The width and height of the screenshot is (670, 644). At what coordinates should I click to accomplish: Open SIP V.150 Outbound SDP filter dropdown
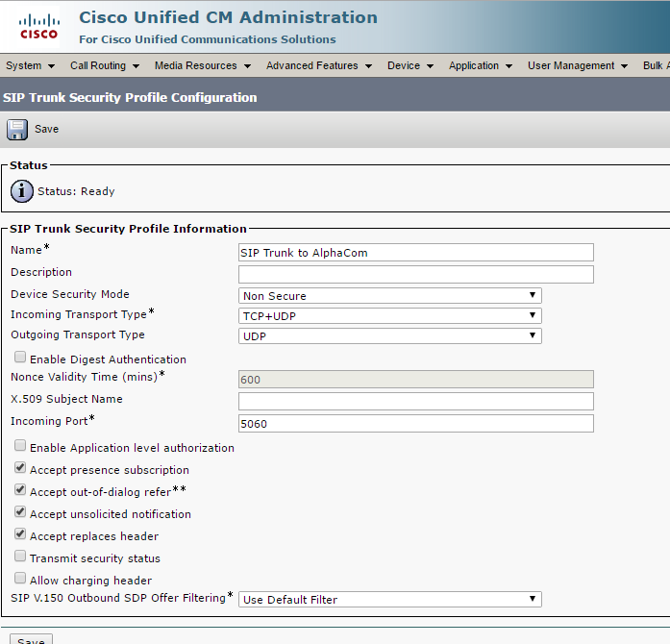pos(389,600)
